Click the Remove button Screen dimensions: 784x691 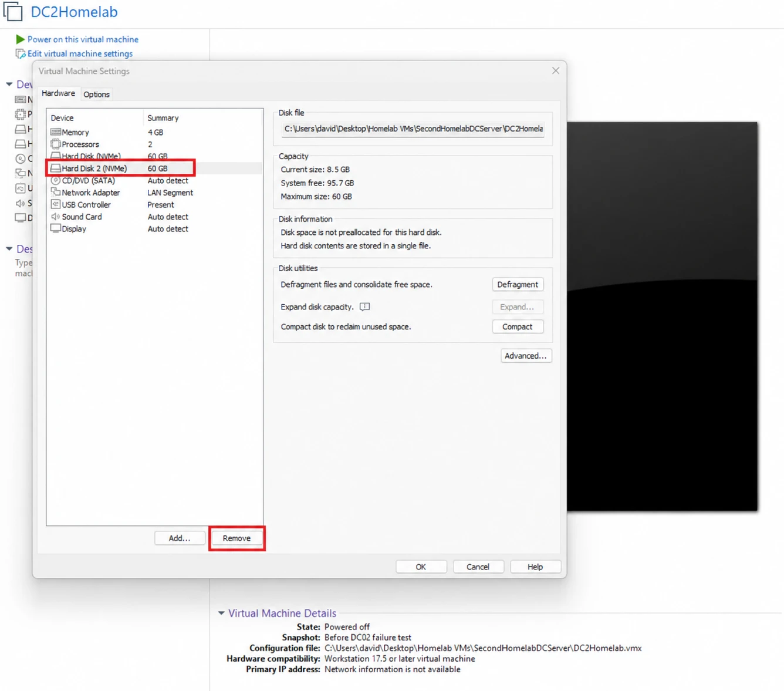[x=236, y=538]
